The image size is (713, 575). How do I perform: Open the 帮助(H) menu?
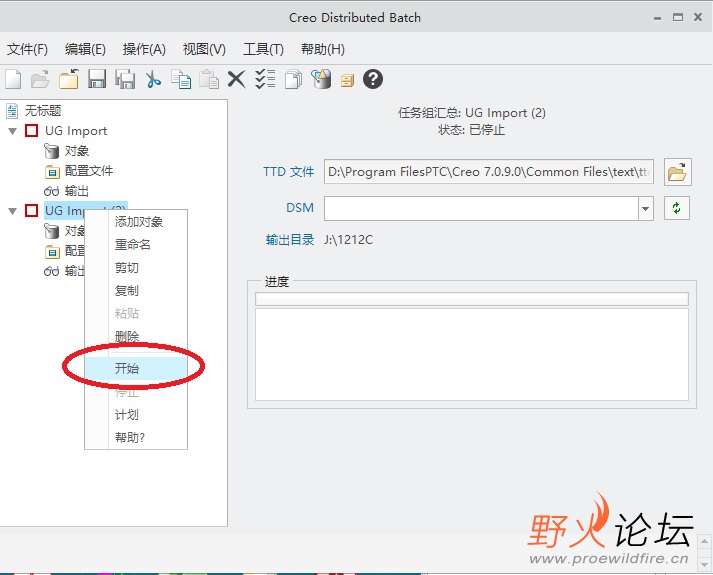(323, 49)
